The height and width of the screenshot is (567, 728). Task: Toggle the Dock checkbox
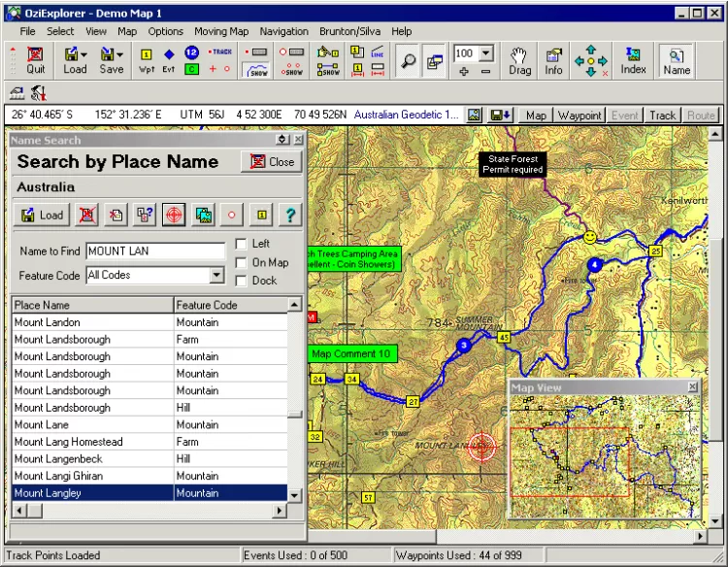click(x=241, y=281)
